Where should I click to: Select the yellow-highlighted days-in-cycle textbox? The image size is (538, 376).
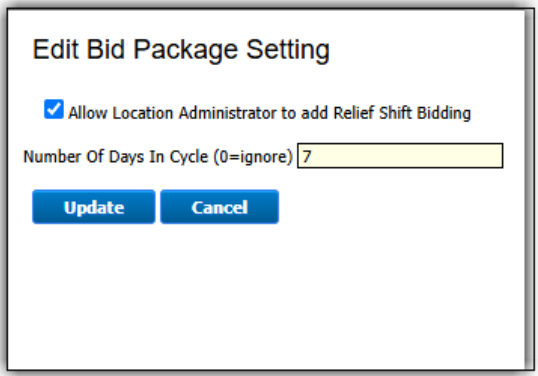pos(400,156)
